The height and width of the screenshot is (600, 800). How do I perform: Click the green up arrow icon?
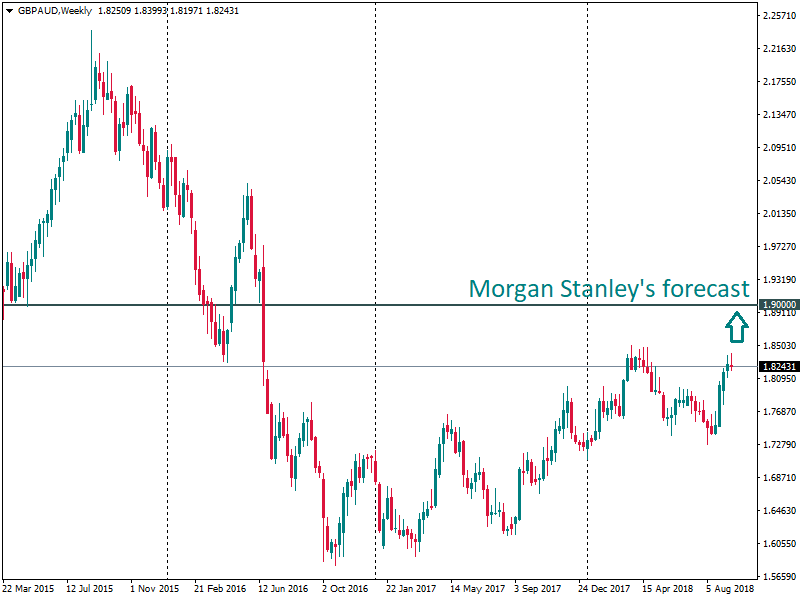736,325
